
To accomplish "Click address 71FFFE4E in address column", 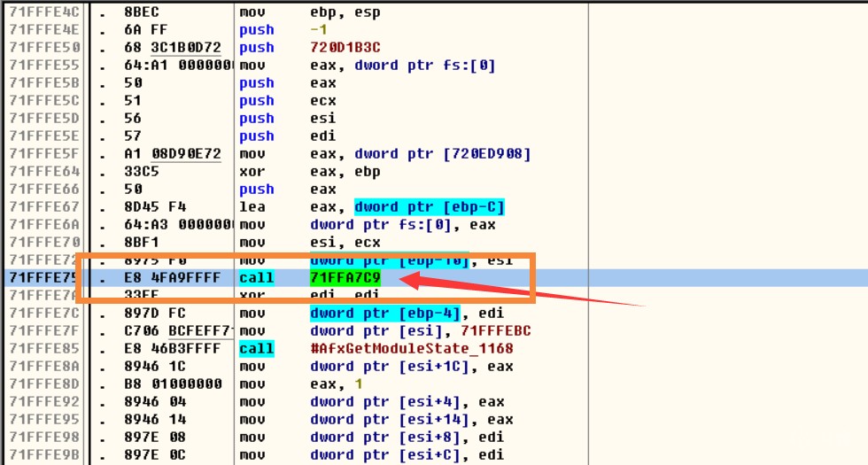I will pos(44,29).
